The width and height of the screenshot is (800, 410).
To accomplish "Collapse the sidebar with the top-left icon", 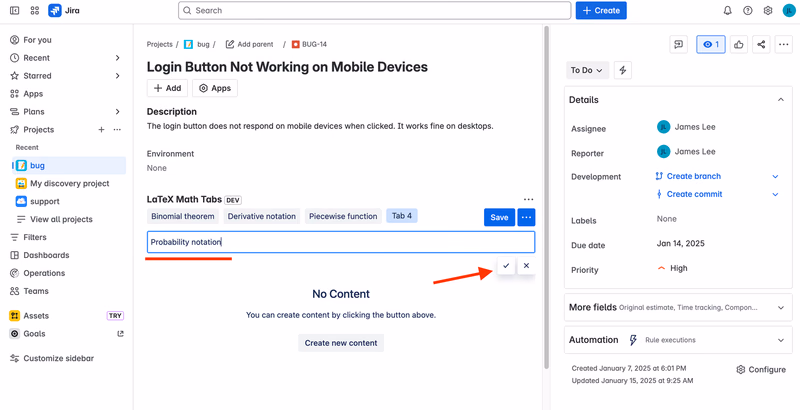I will pos(15,10).
